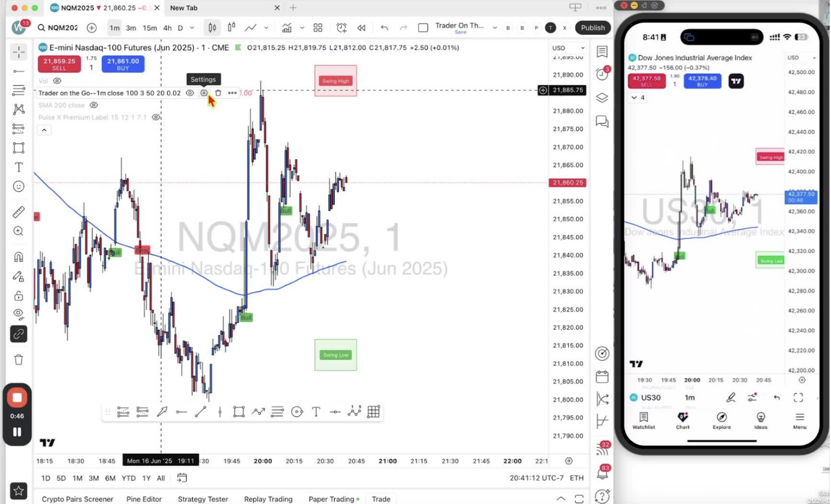The image size is (831, 504).
Task: Open indicator templates grid
Action: 318,28
